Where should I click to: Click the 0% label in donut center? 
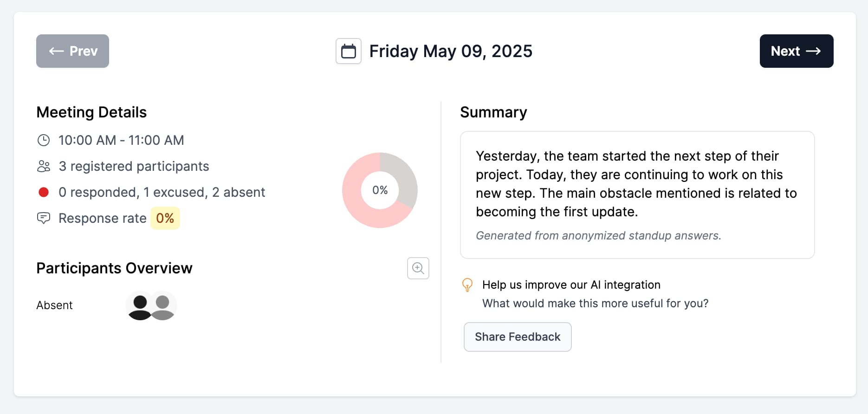click(380, 190)
